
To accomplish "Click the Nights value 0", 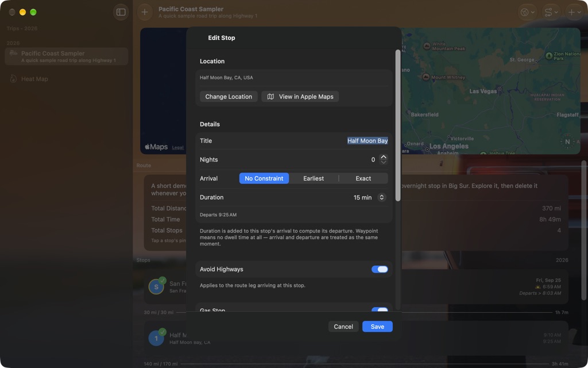I will click(x=373, y=160).
